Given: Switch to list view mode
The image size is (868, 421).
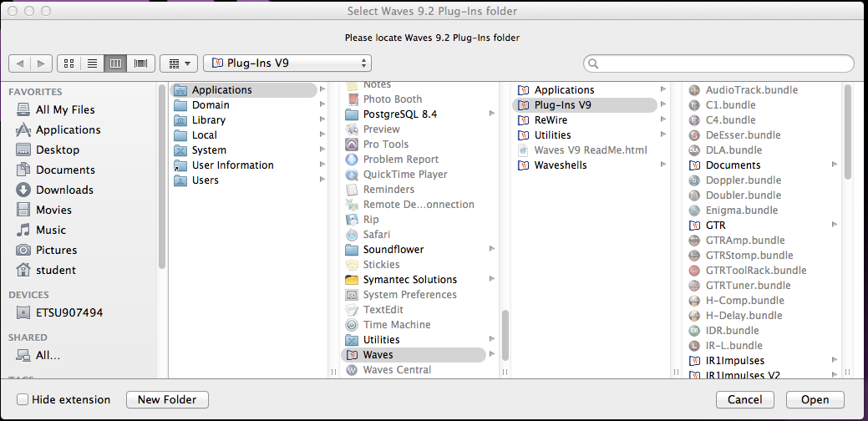Looking at the screenshot, I should click(x=92, y=63).
